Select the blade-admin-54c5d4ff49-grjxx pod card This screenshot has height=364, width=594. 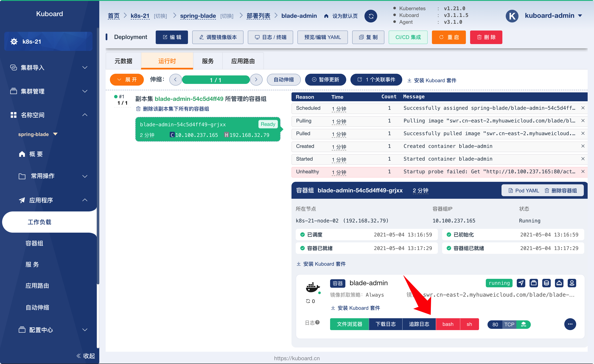[208, 129]
